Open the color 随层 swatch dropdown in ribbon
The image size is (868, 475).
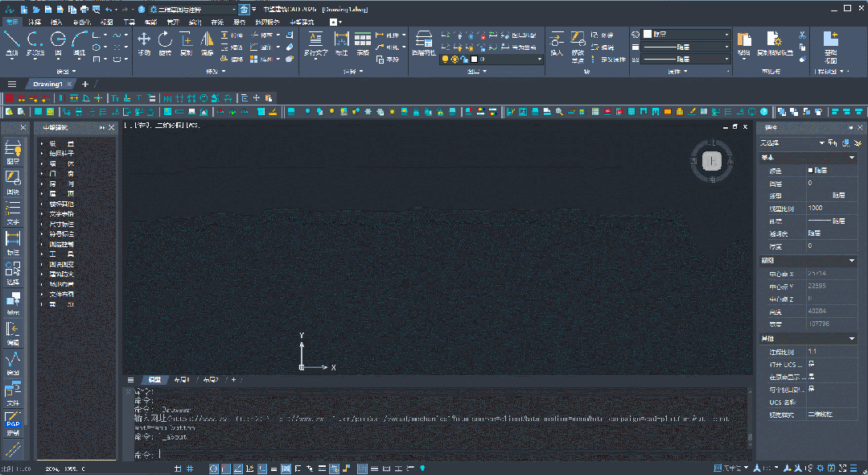tap(686, 35)
